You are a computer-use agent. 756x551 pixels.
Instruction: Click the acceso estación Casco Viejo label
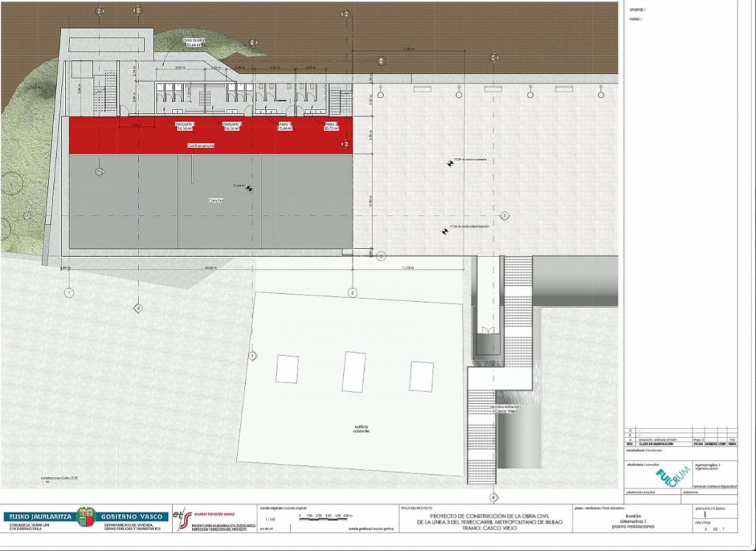[x=506, y=409]
